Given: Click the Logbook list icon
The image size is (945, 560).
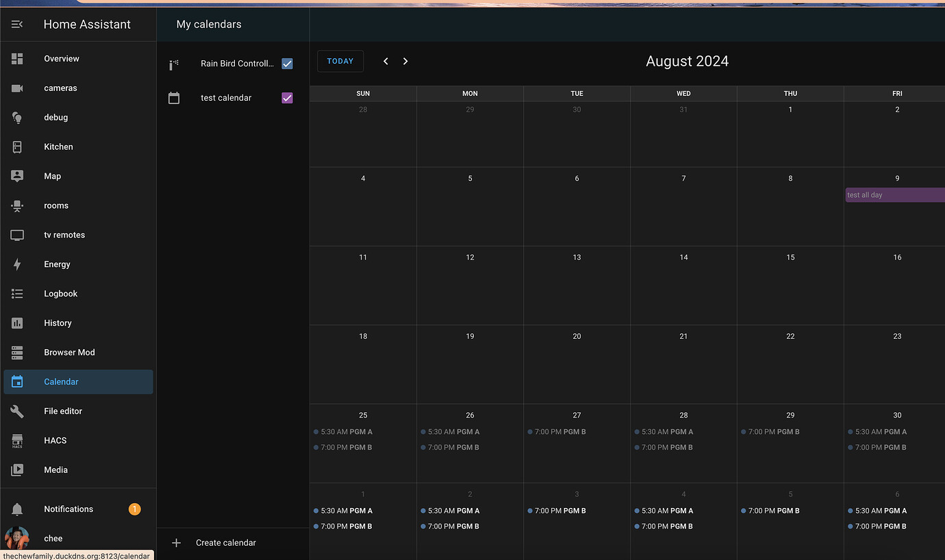Looking at the screenshot, I should [17, 293].
